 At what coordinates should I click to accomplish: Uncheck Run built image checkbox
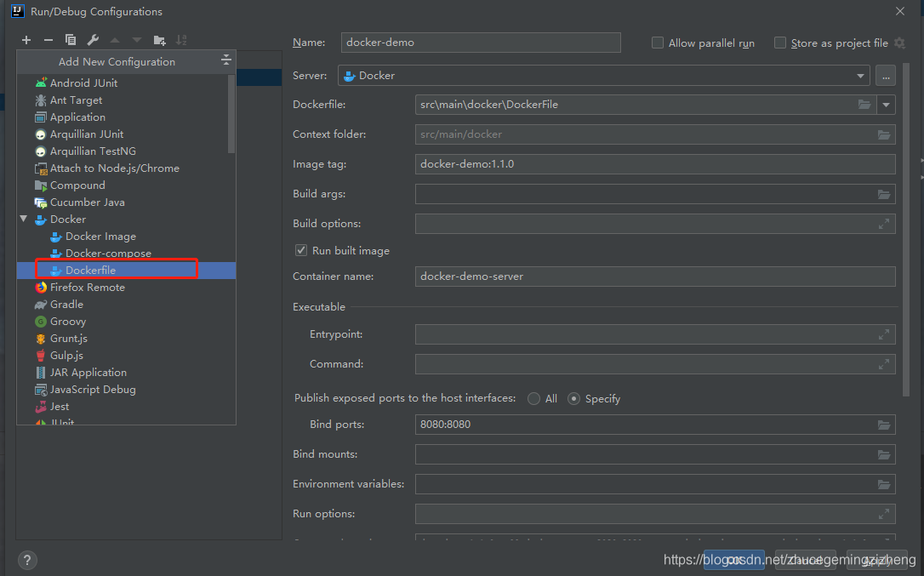(301, 250)
